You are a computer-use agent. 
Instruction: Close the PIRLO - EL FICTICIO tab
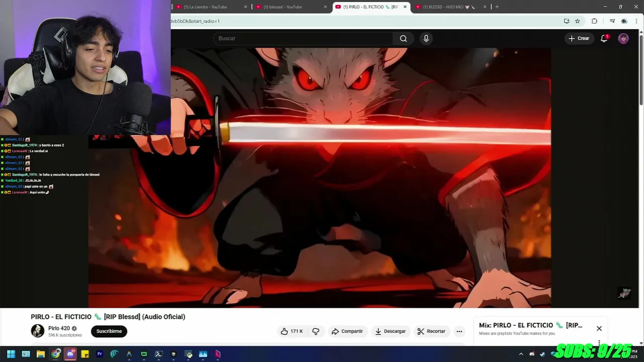(x=405, y=7)
